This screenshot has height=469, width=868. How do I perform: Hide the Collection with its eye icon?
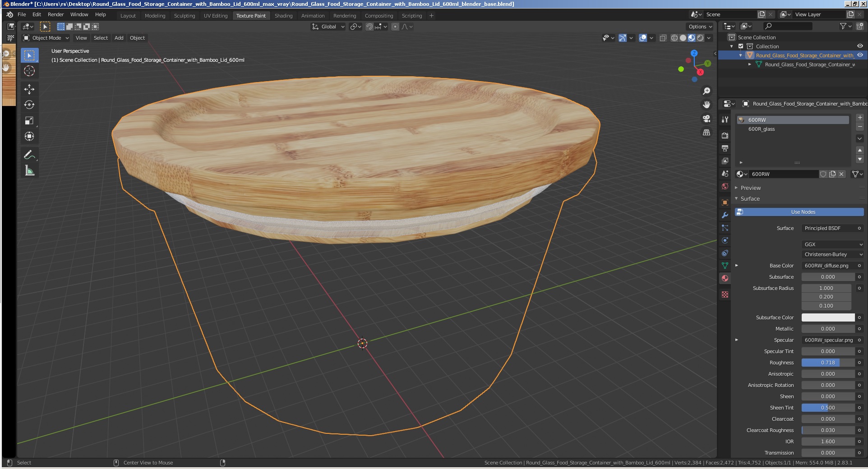tap(860, 46)
